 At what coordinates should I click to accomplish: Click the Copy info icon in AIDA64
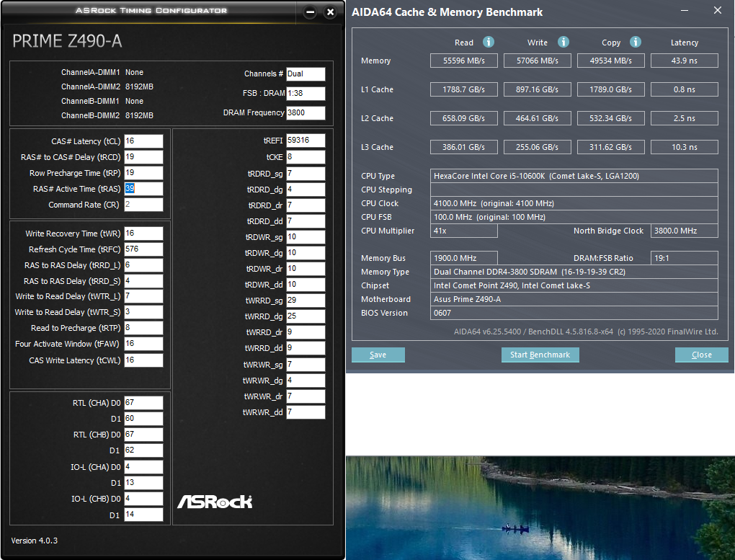point(635,43)
